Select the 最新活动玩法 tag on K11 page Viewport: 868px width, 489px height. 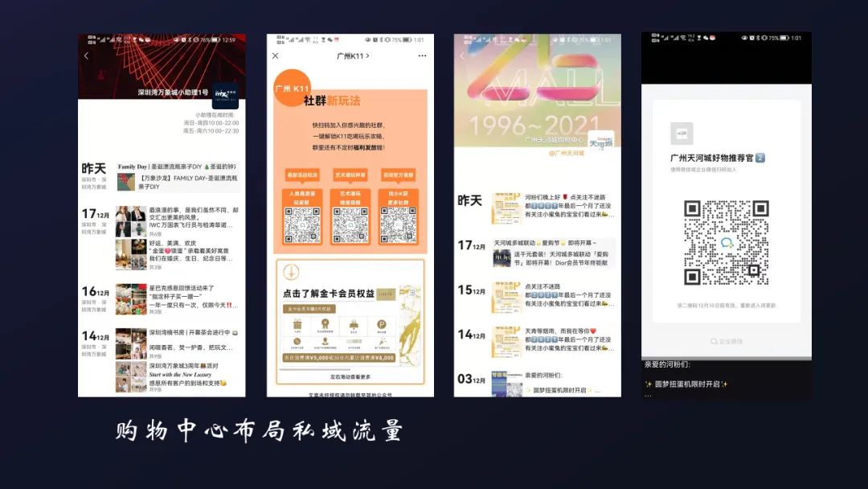pyautogui.click(x=302, y=175)
